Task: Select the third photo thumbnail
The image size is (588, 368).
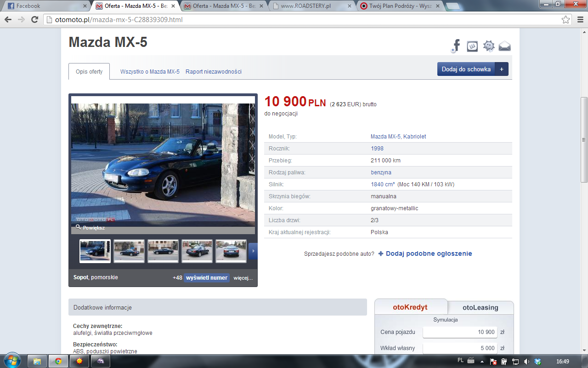Action: [163, 251]
